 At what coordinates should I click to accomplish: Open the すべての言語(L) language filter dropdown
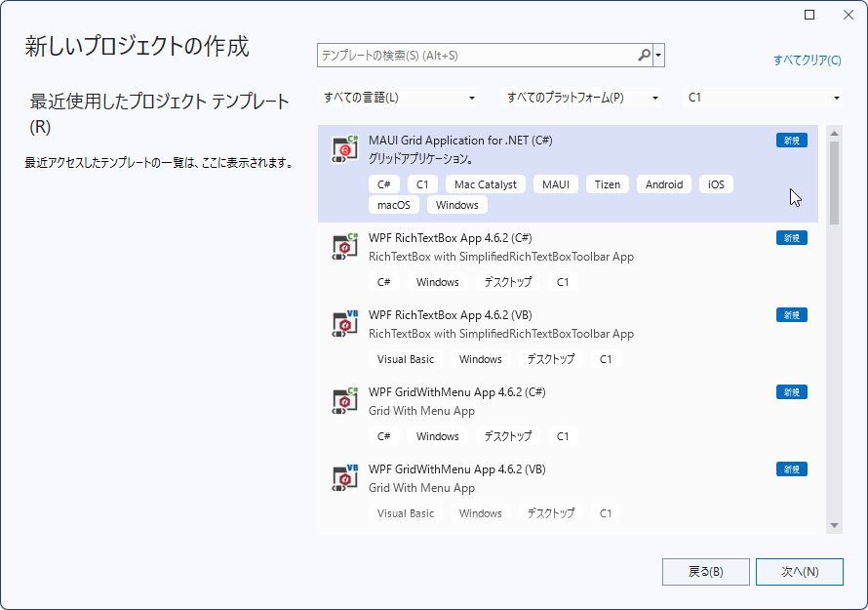pos(399,98)
